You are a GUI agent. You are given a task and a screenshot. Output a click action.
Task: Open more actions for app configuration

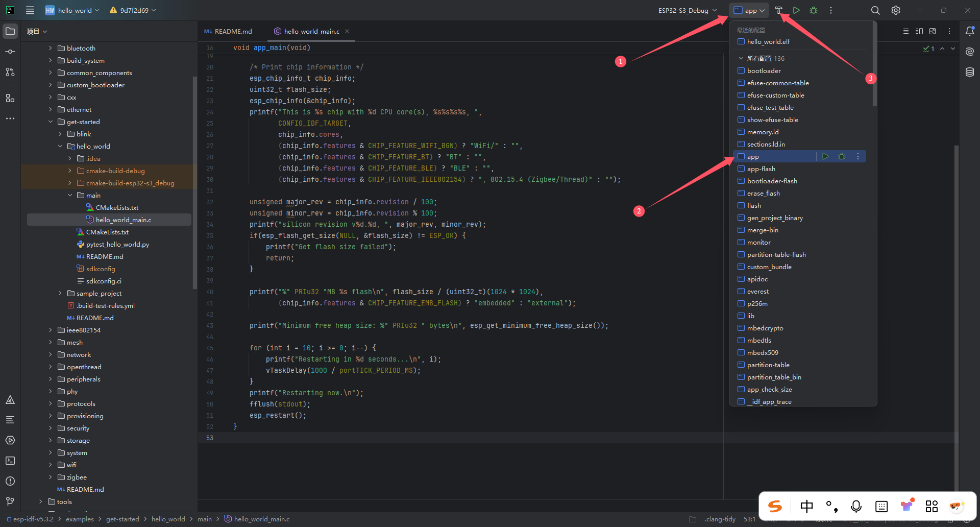[858, 156]
